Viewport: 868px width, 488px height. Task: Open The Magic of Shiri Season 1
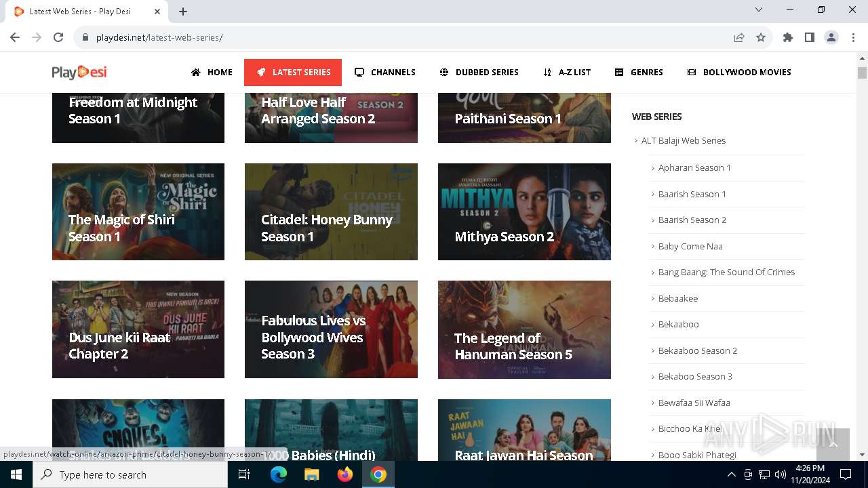coord(138,211)
